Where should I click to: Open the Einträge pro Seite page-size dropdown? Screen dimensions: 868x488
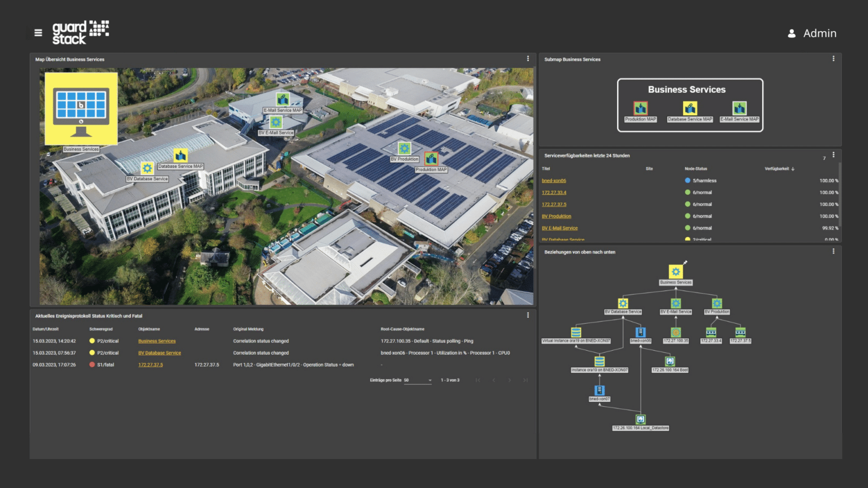click(x=417, y=380)
